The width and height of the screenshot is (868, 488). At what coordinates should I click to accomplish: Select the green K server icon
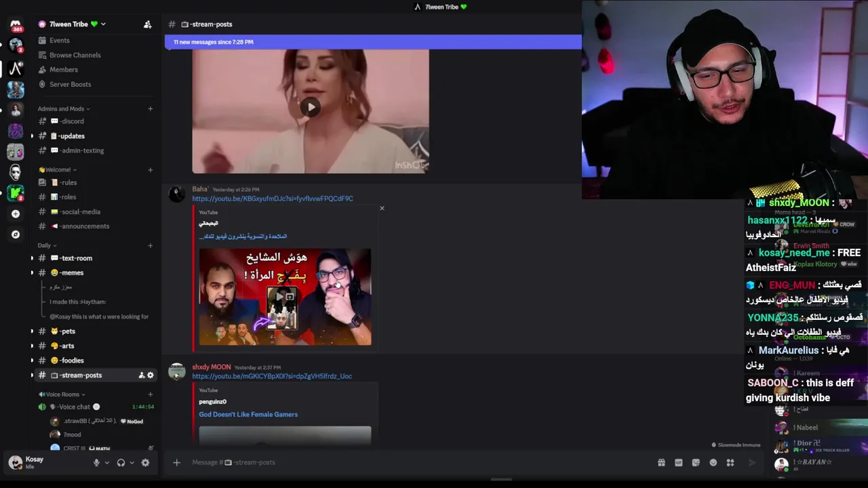[x=16, y=193]
